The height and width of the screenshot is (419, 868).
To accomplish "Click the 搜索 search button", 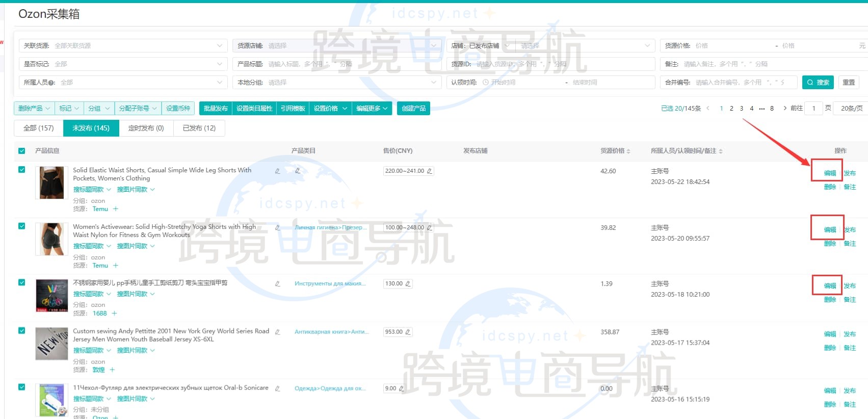I will coord(818,83).
